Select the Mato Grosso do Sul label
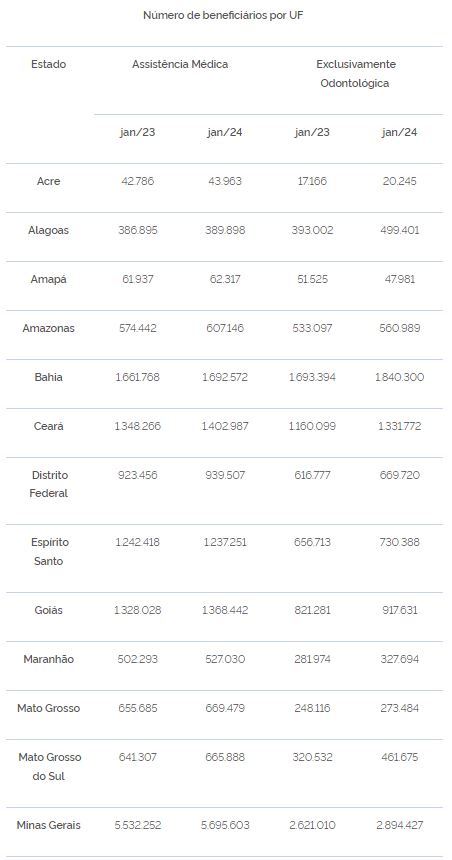This screenshot has height=860, width=452. pyautogui.click(x=48, y=766)
